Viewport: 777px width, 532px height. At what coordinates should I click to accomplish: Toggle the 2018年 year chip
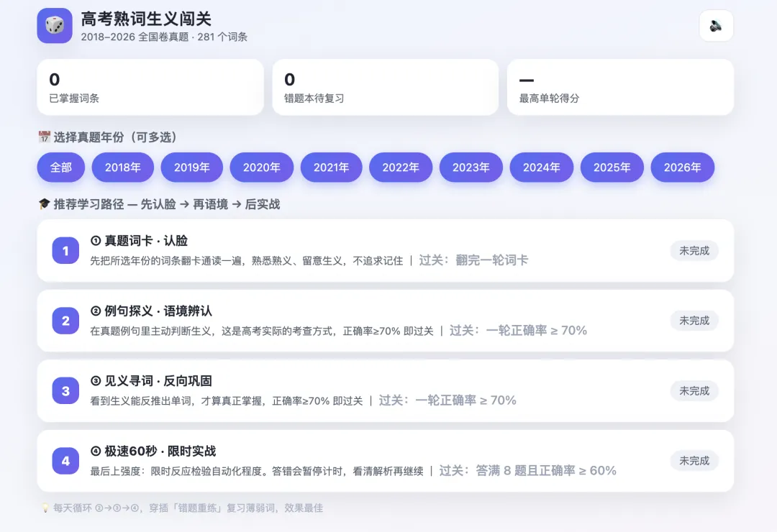(x=123, y=168)
